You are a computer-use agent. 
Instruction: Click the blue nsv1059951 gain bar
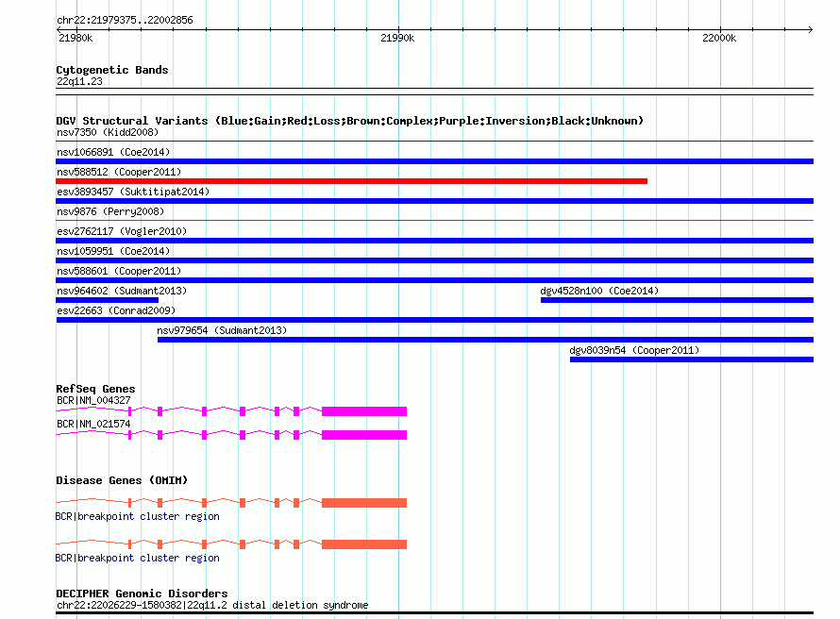434,260
